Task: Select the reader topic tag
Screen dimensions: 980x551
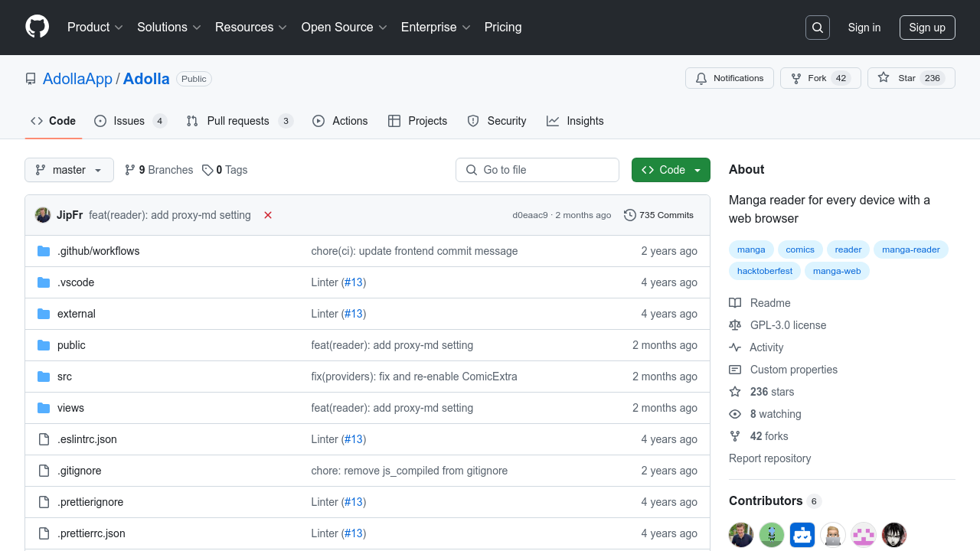Action: click(848, 249)
